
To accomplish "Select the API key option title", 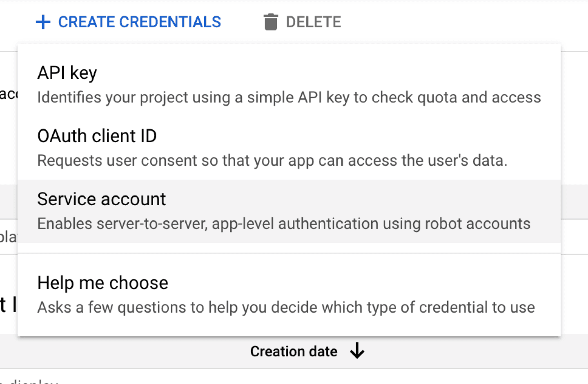I will point(67,73).
